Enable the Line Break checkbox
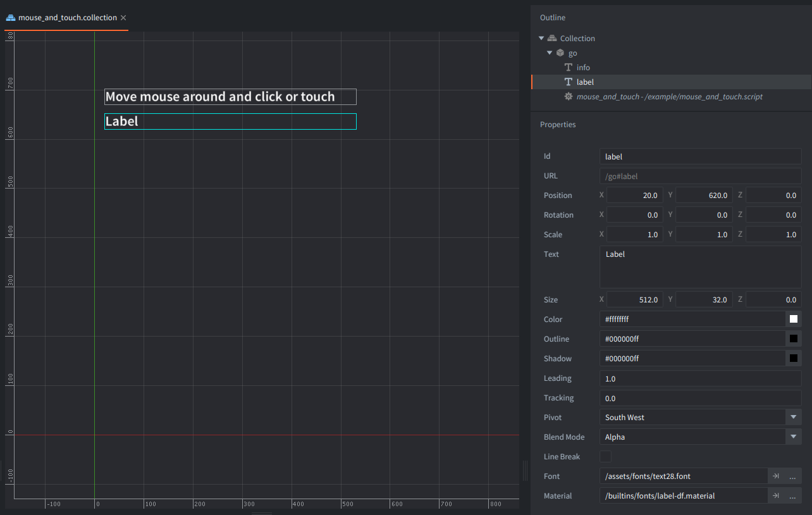The width and height of the screenshot is (812, 515). (x=605, y=456)
